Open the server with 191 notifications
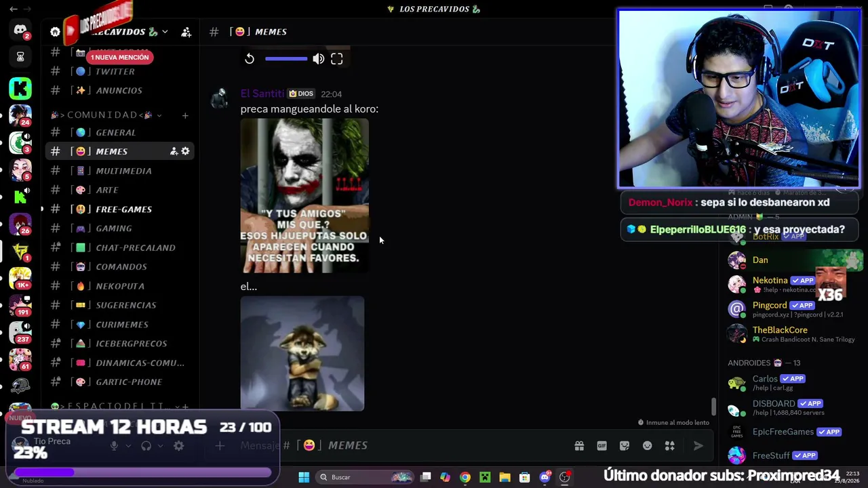Screen dimensions: 868x488 pos(20,305)
